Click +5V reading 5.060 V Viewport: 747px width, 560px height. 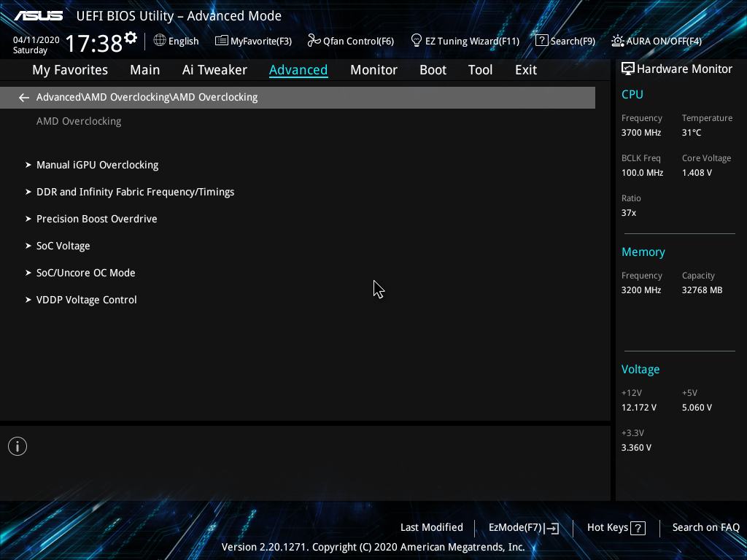[x=697, y=408]
